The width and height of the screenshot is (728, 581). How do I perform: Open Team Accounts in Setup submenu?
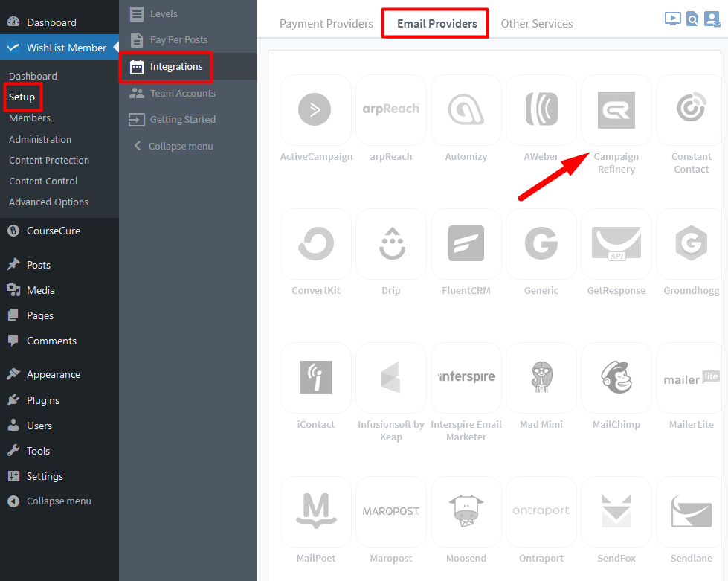187,93
